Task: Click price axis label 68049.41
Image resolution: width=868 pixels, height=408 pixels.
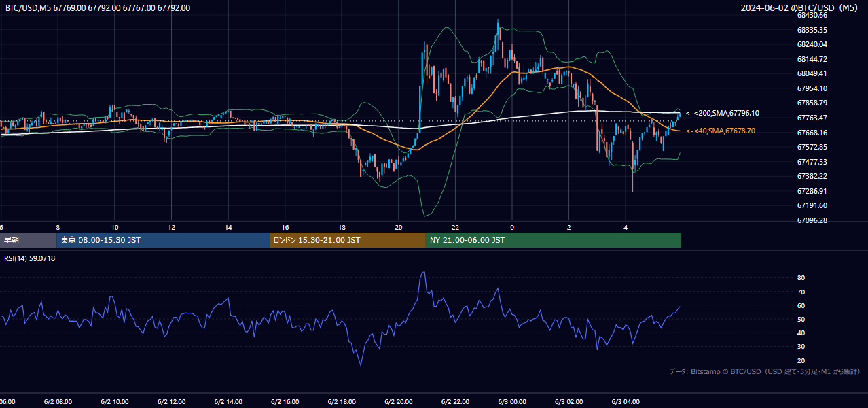Action: [x=812, y=73]
